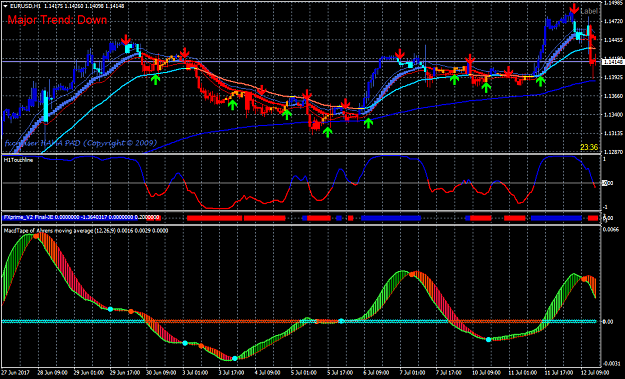Image resolution: width=625 pixels, height=379 pixels.
Task: Click the 11 Jul 17:00 time label
Action: click(x=558, y=373)
